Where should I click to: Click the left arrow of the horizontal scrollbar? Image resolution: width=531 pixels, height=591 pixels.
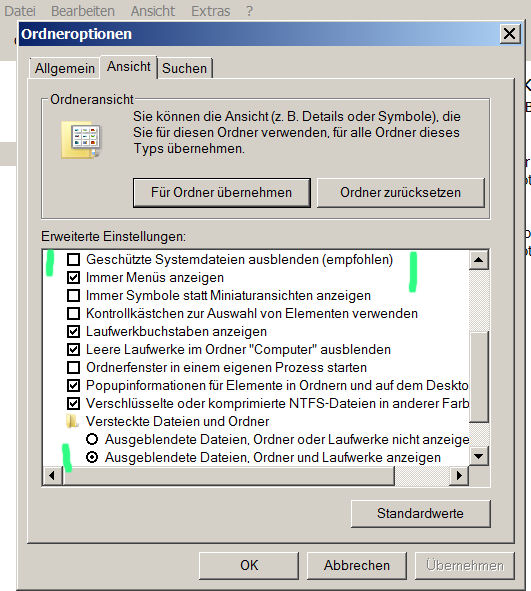[52, 476]
